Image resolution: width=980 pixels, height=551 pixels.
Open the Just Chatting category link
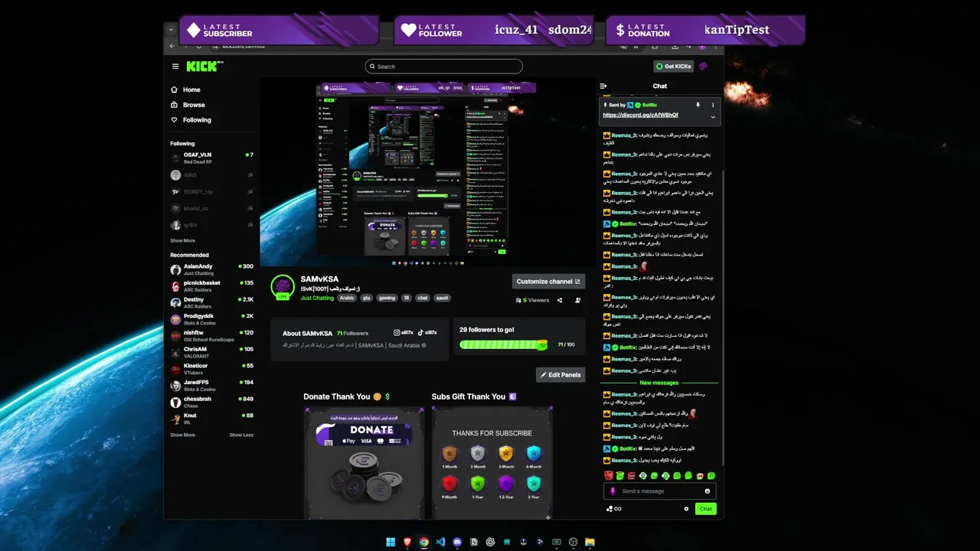[317, 298]
